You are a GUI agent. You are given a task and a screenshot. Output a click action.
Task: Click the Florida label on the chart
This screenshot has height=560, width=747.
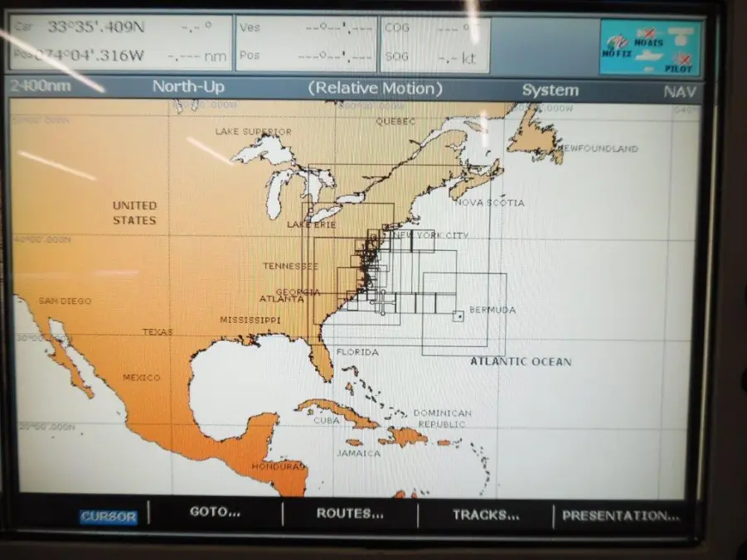(357, 352)
